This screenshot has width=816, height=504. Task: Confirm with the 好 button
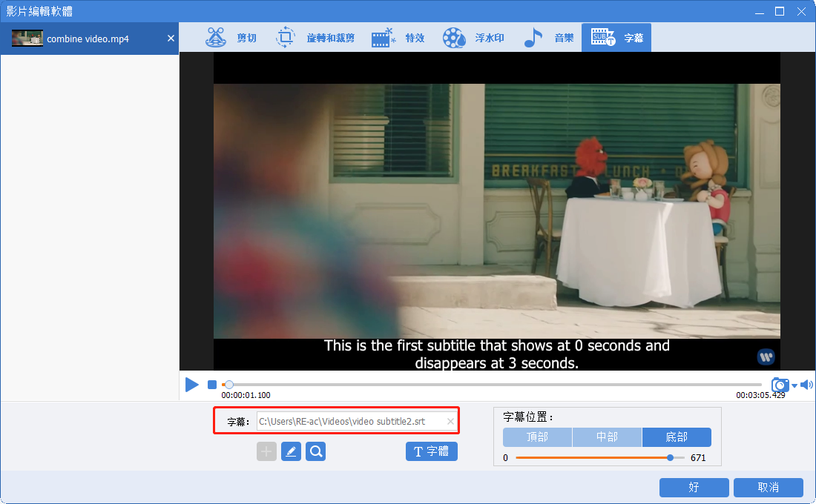click(694, 488)
